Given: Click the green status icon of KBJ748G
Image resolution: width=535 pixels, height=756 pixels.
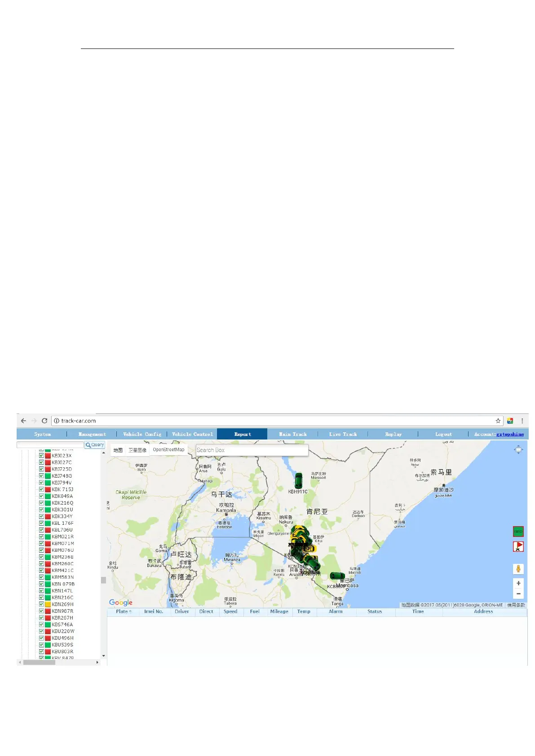Looking at the screenshot, I should point(48,476).
